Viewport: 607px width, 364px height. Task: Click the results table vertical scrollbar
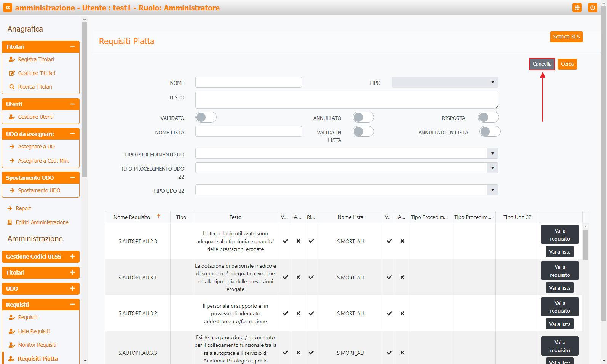[585, 244]
